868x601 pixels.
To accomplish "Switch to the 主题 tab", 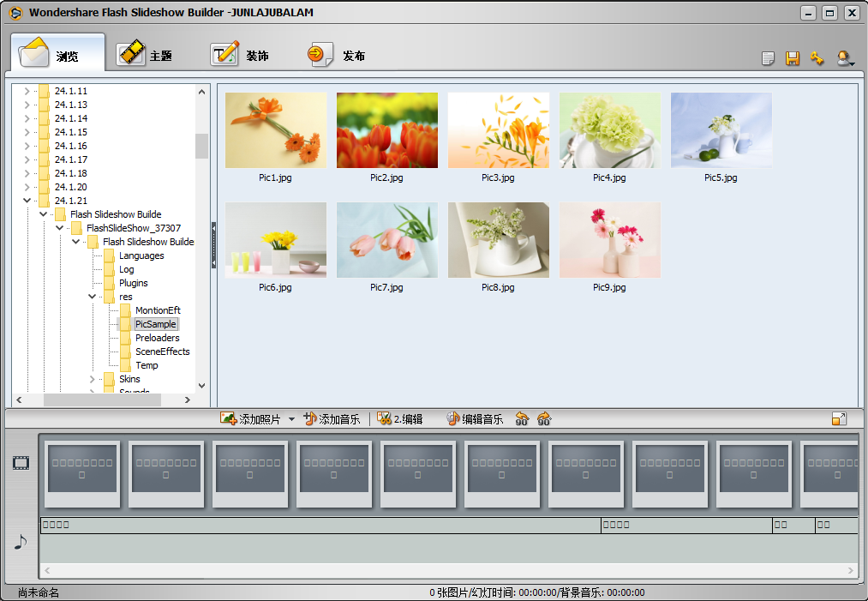I will click(145, 55).
